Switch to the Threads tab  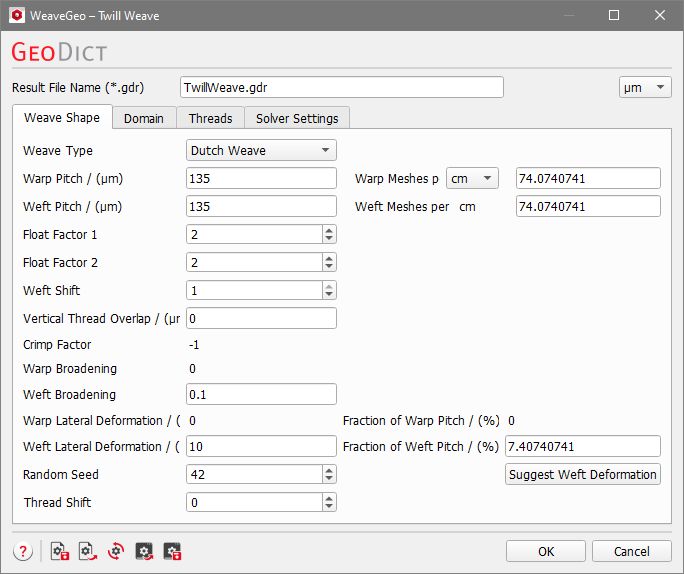(x=210, y=118)
